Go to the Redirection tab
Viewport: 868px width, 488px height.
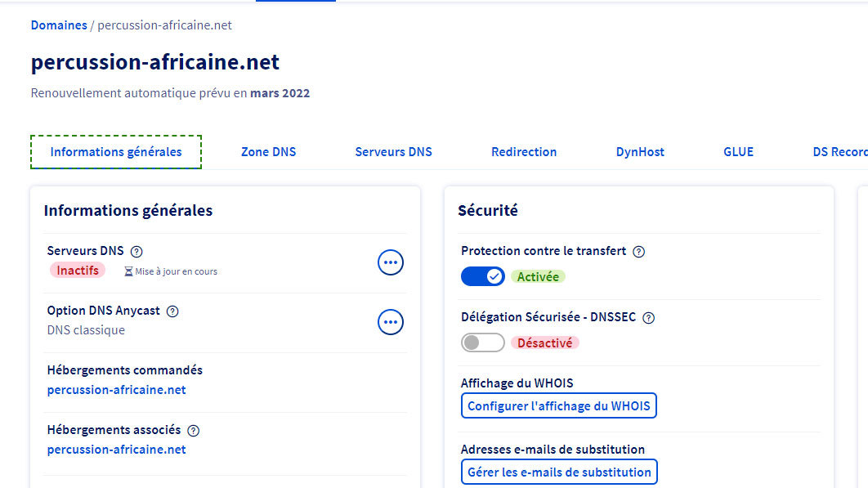pyautogui.click(x=524, y=152)
